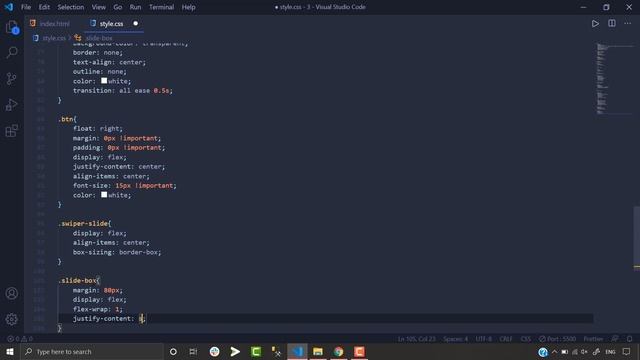Screen dimensions: 640x360
Task: Open the orange recorder app on taskbar
Action: coord(359,351)
